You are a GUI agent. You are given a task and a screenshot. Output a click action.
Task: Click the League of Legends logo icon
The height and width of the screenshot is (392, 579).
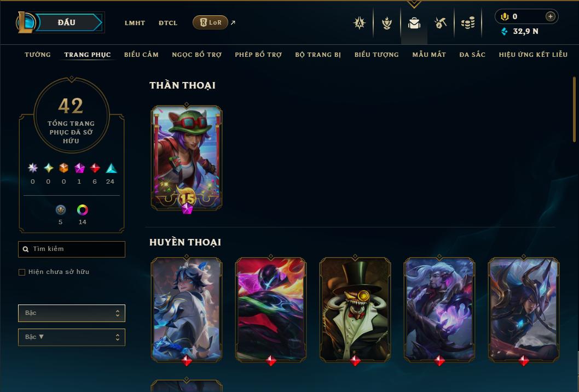26,22
